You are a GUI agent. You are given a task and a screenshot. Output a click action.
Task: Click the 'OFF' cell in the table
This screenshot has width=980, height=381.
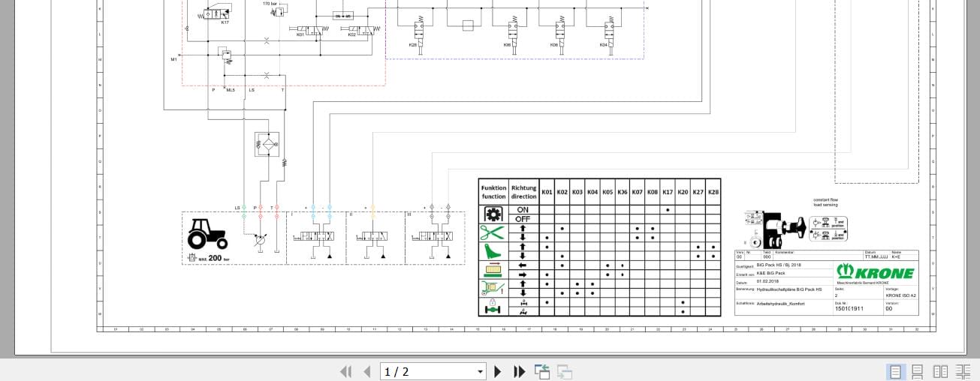(523, 219)
